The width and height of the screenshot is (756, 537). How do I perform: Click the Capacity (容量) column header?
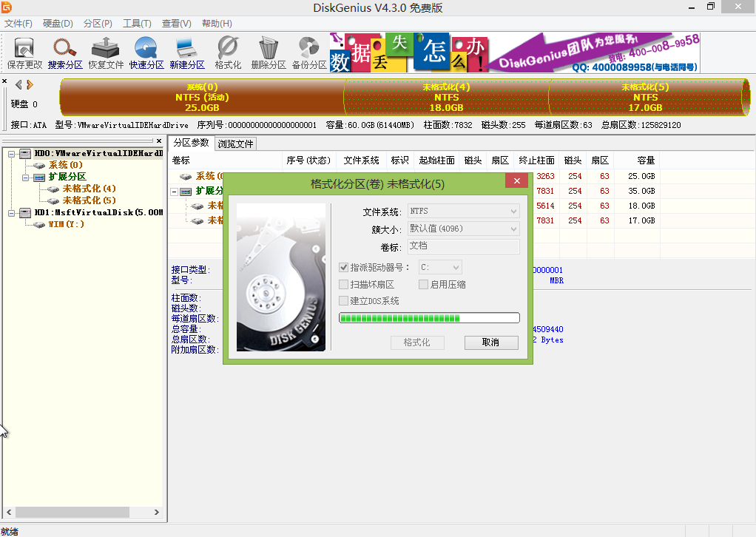(637, 161)
